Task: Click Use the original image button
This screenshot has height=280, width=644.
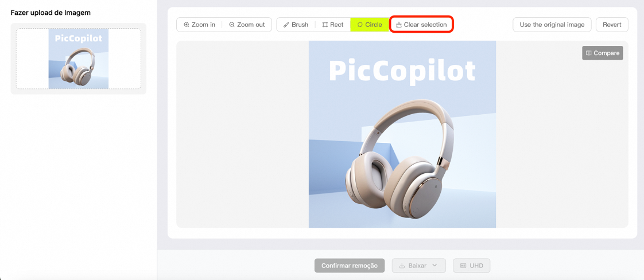Action: [x=552, y=25]
